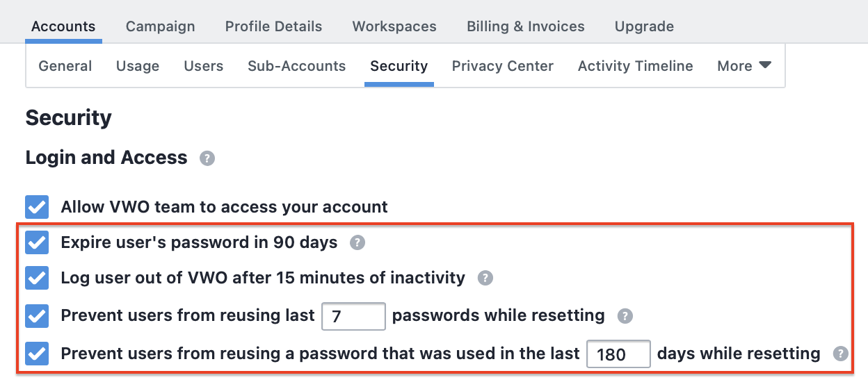Open help icon for password expiry setting
Viewport: 868px width, 389px height.
[357, 242]
